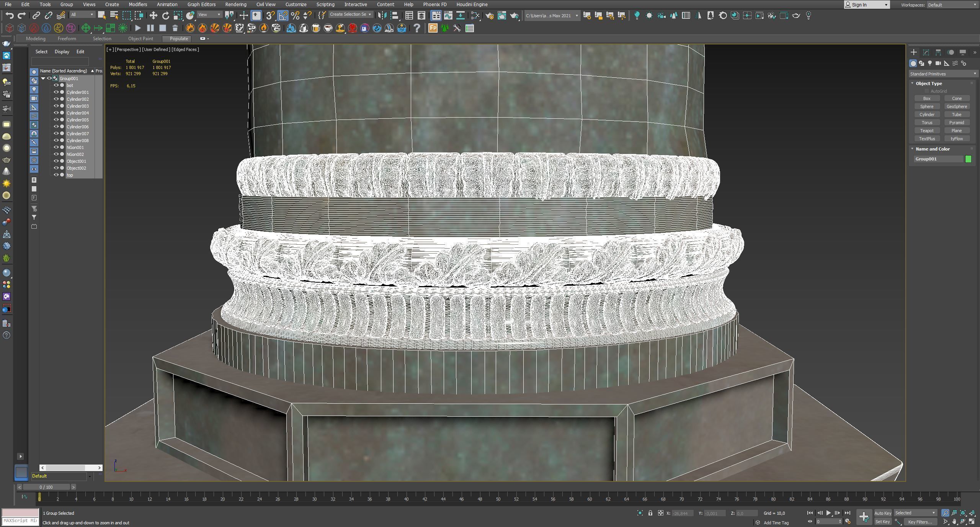Viewport: 980px width, 527px height.
Task: Click the Mirror tool icon
Action: pos(382,15)
